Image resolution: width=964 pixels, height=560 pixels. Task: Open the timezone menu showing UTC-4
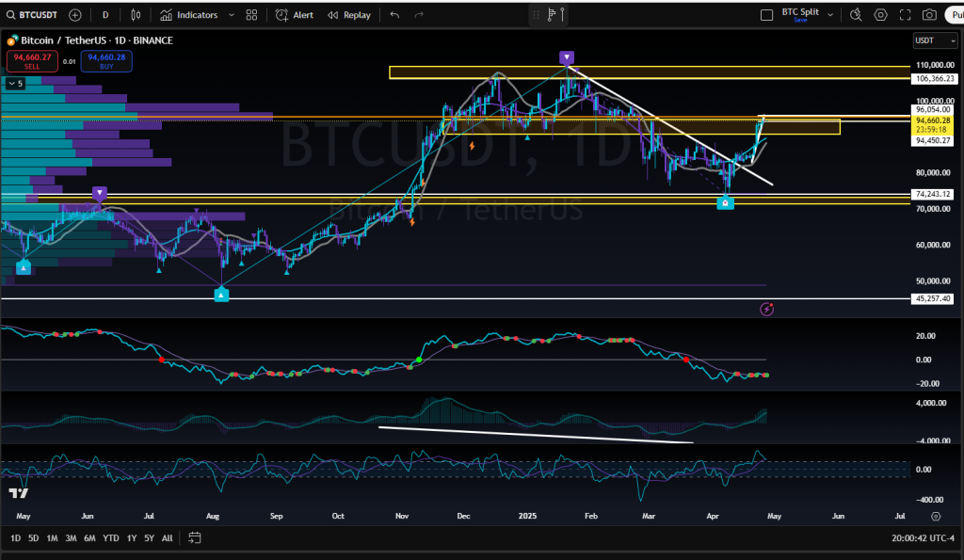(x=923, y=538)
